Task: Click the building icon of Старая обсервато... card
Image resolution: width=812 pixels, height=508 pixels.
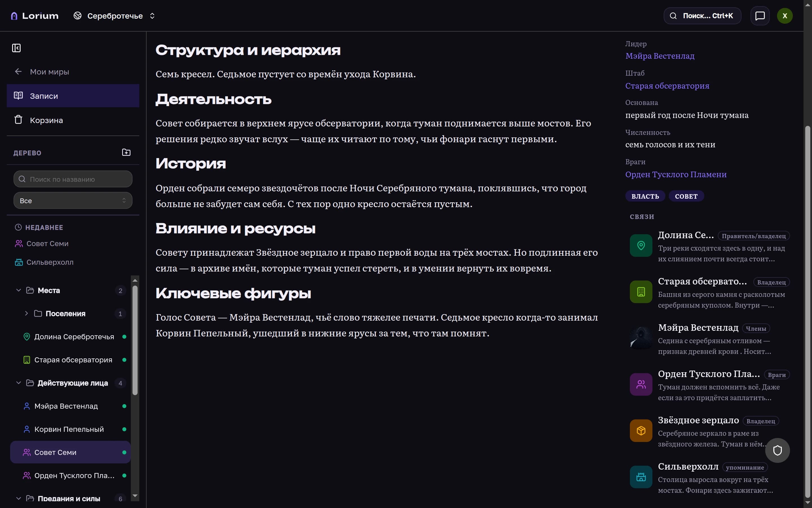Action: coord(641,292)
